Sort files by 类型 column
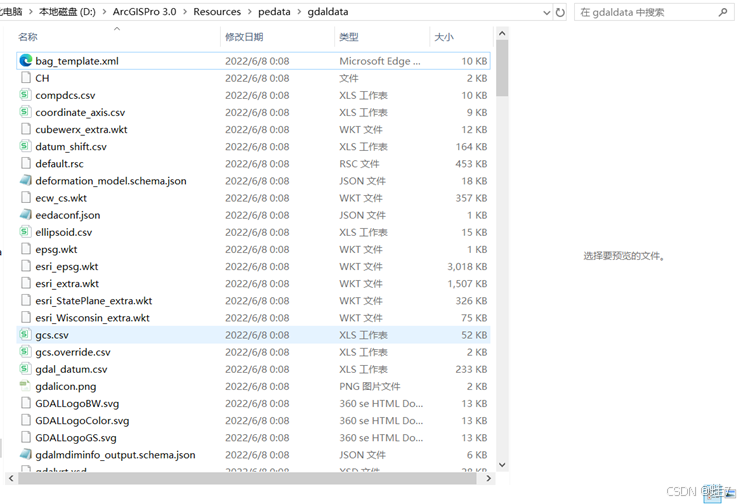This screenshot has width=743, height=504. click(382, 36)
